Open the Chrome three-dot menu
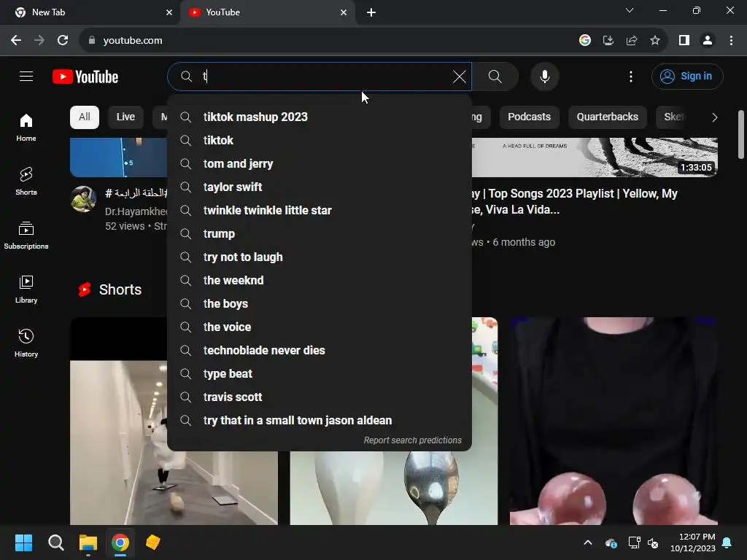 click(x=731, y=41)
